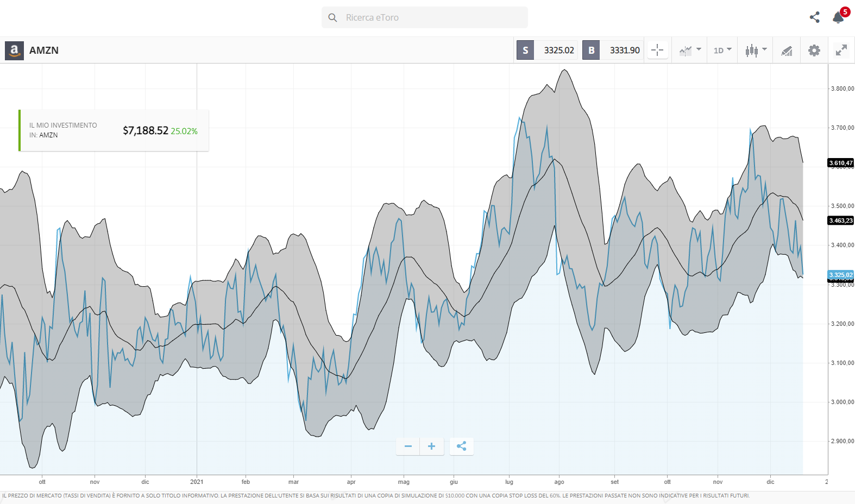Click the set label on time axis
855x504 pixels.
[614, 482]
